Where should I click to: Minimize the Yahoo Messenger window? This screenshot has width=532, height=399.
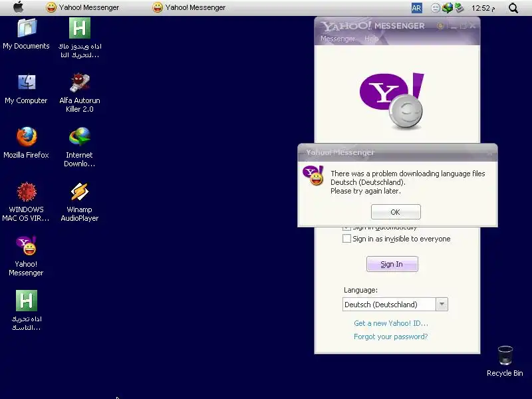click(454, 26)
